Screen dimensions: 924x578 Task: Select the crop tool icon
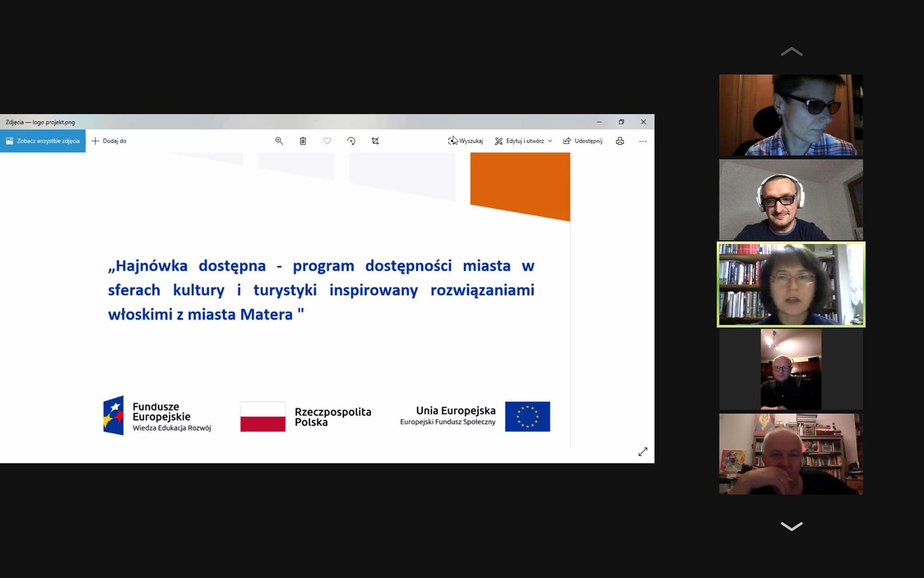(375, 141)
